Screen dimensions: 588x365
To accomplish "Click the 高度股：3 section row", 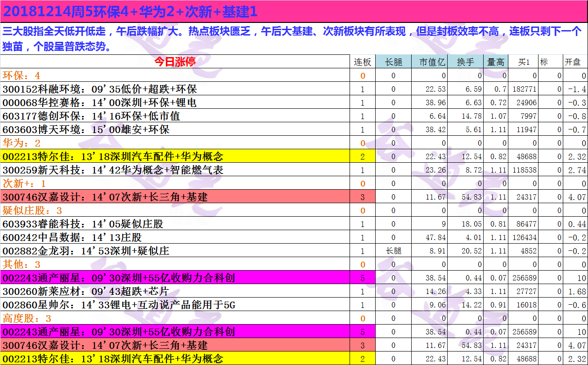I will coord(175,318).
